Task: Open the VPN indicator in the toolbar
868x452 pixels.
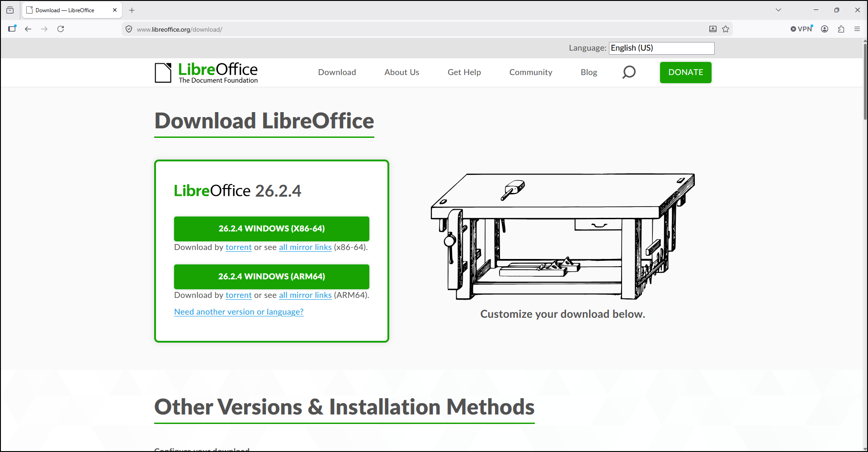Action: click(x=802, y=29)
